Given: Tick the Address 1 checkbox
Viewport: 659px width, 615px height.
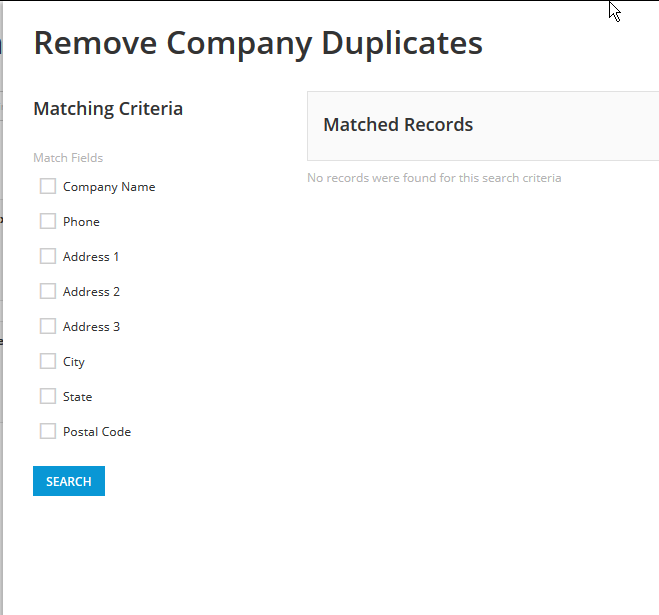Looking at the screenshot, I should click(47, 256).
